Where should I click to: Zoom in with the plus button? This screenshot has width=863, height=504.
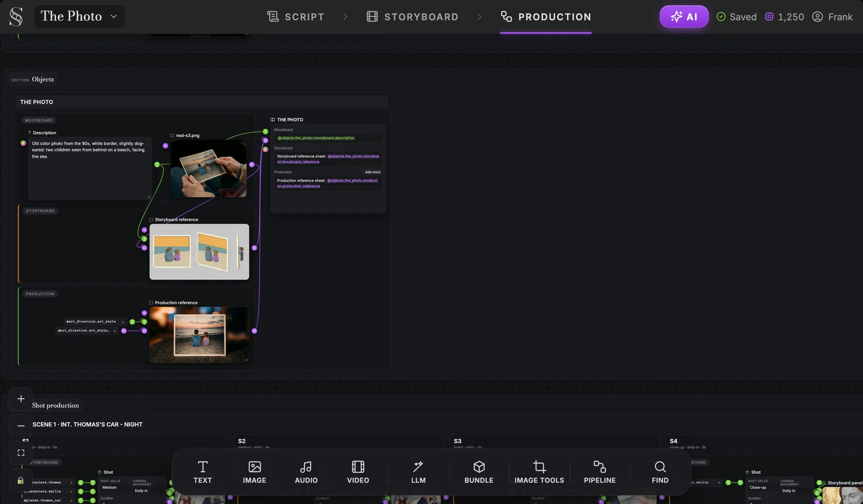tap(21, 399)
